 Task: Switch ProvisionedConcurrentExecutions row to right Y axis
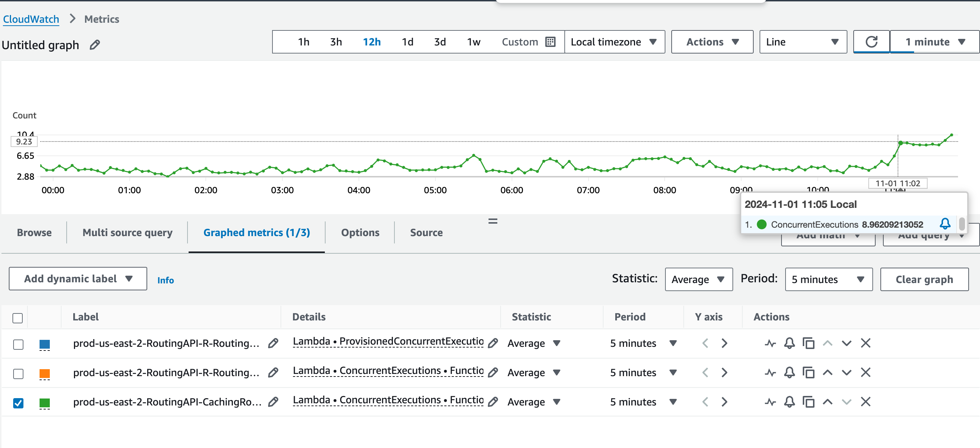click(724, 343)
